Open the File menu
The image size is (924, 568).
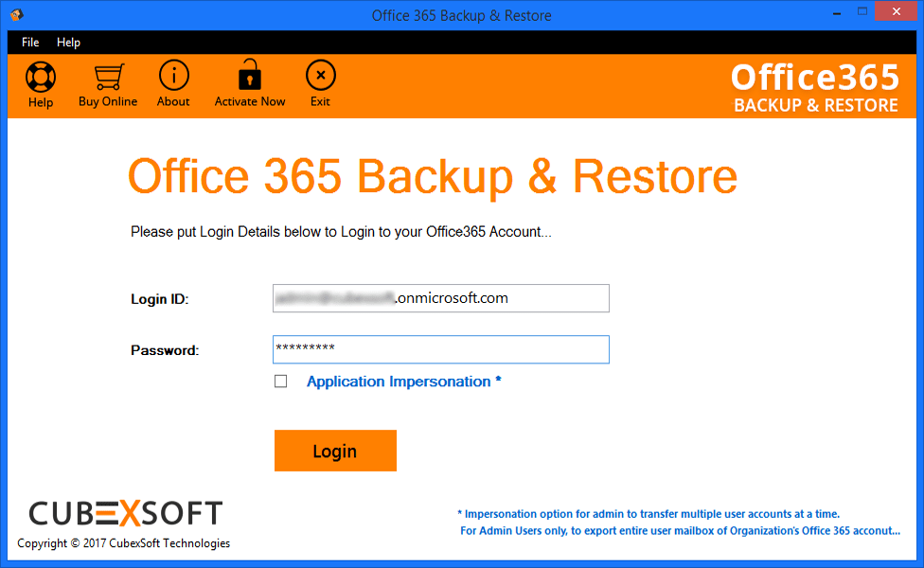[x=30, y=43]
